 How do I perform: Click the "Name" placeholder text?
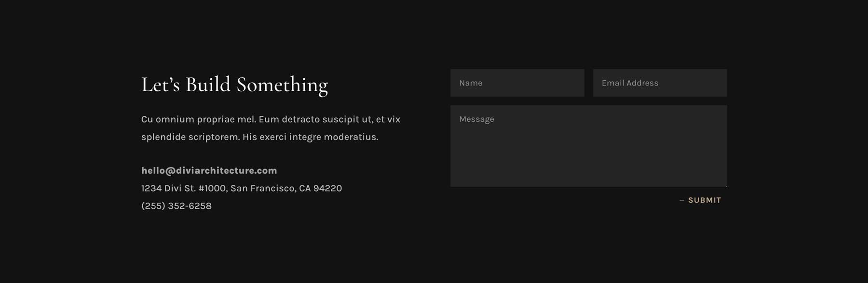tap(471, 83)
